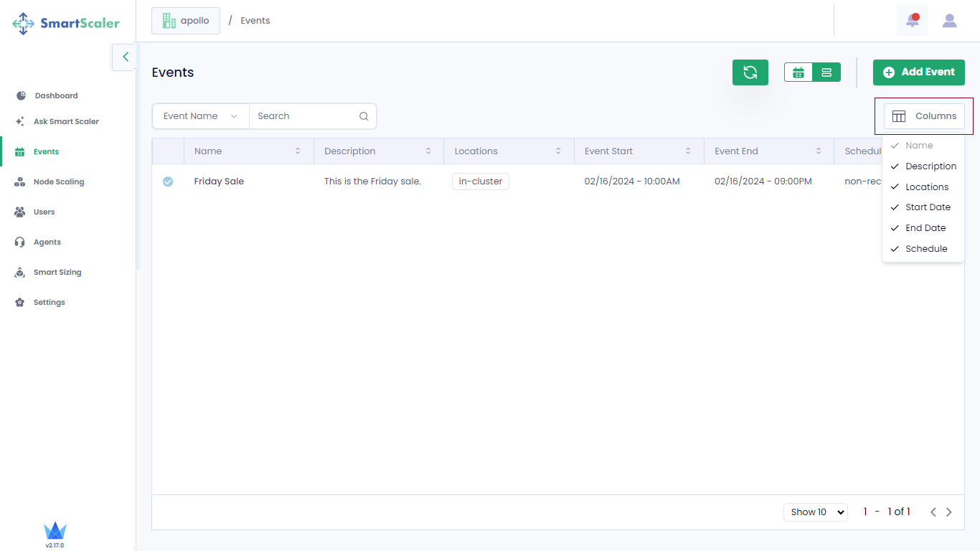This screenshot has height=551, width=980.
Task: Collapse sidebar using the left chevron
Action: (x=125, y=57)
